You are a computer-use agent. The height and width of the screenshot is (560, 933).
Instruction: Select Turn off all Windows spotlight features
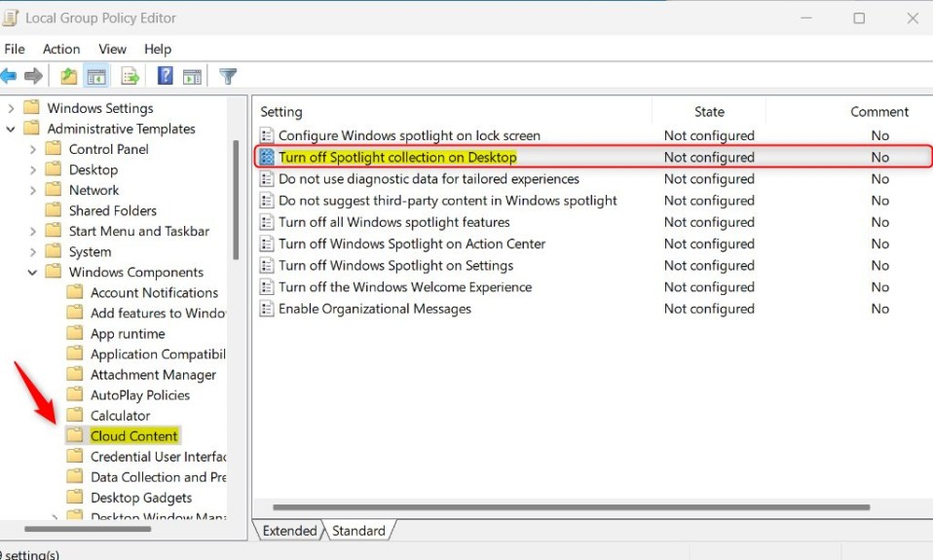coord(393,222)
